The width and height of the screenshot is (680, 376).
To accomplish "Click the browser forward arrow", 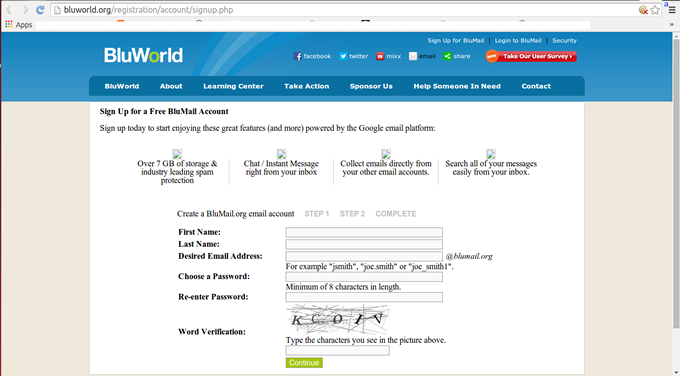I will [x=25, y=10].
